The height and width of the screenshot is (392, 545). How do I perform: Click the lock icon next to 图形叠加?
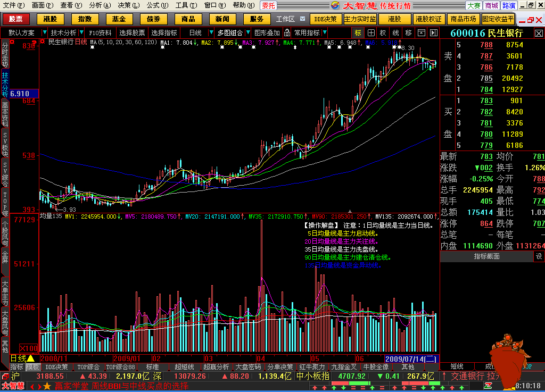[287, 33]
